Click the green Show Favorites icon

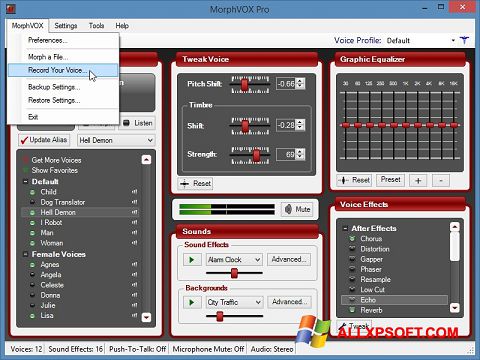pyautogui.click(x=25, y=170)
